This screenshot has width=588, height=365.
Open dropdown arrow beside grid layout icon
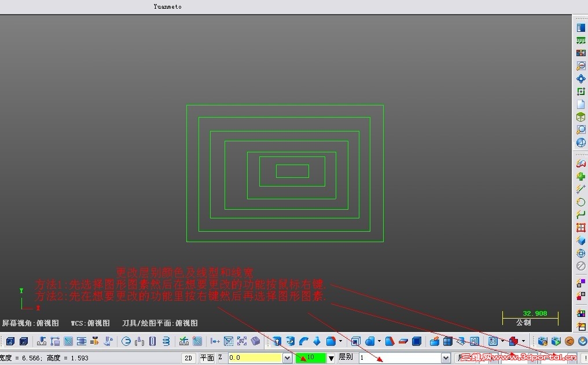point(502,341)
